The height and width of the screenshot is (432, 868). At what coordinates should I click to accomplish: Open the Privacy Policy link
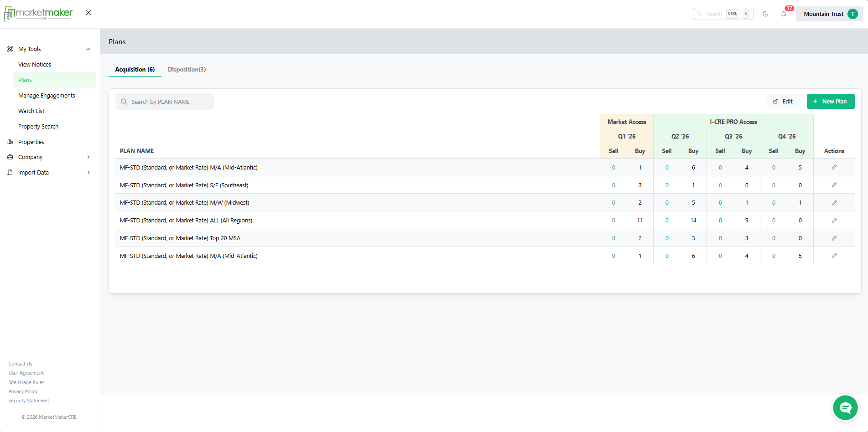pos(23,391)
